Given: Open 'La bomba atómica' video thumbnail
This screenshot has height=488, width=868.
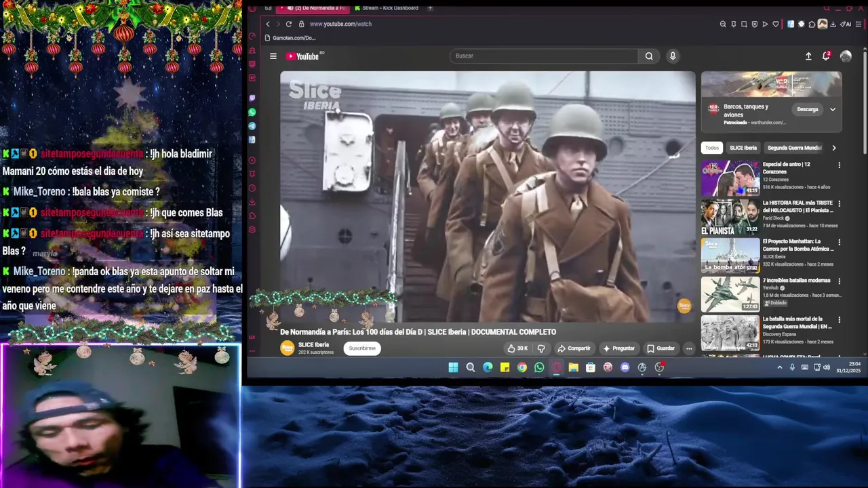Looking at the screenshot, I should (x=730, y=256).
